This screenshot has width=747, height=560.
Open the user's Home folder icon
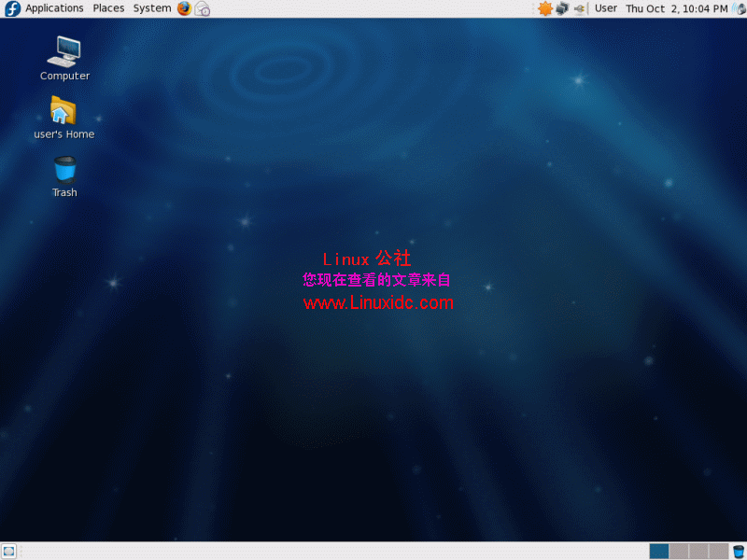pos(63,112)
